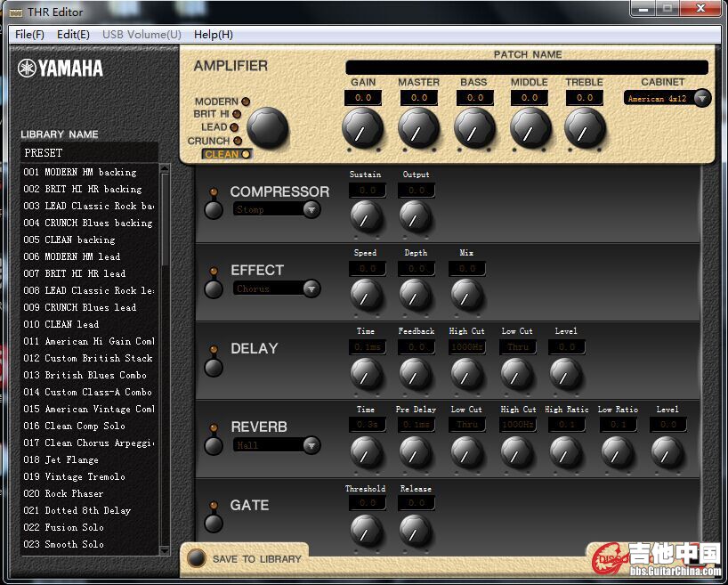Click the GAIN knob
This screenshot has width=728, height=585.
[x=362, y=129]
